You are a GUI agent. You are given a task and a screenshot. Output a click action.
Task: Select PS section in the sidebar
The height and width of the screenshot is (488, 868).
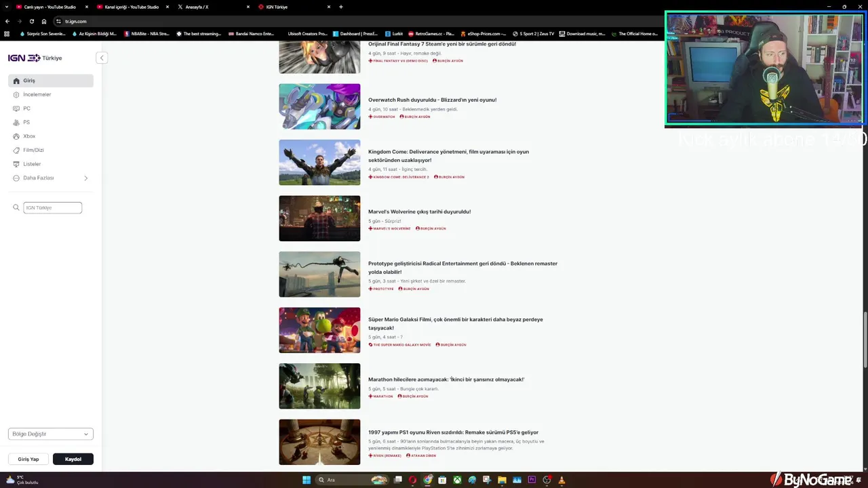tap(51, 122)
